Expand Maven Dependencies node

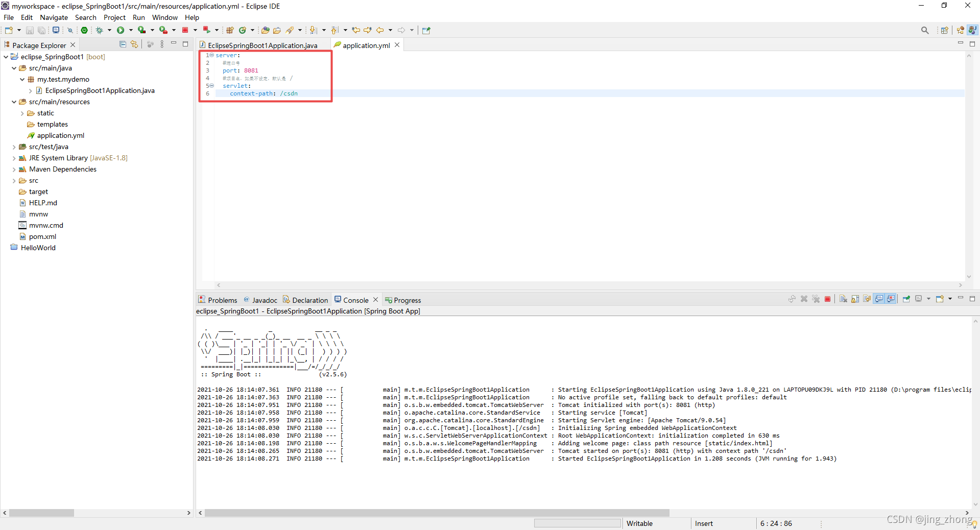[x=14, y=170]
